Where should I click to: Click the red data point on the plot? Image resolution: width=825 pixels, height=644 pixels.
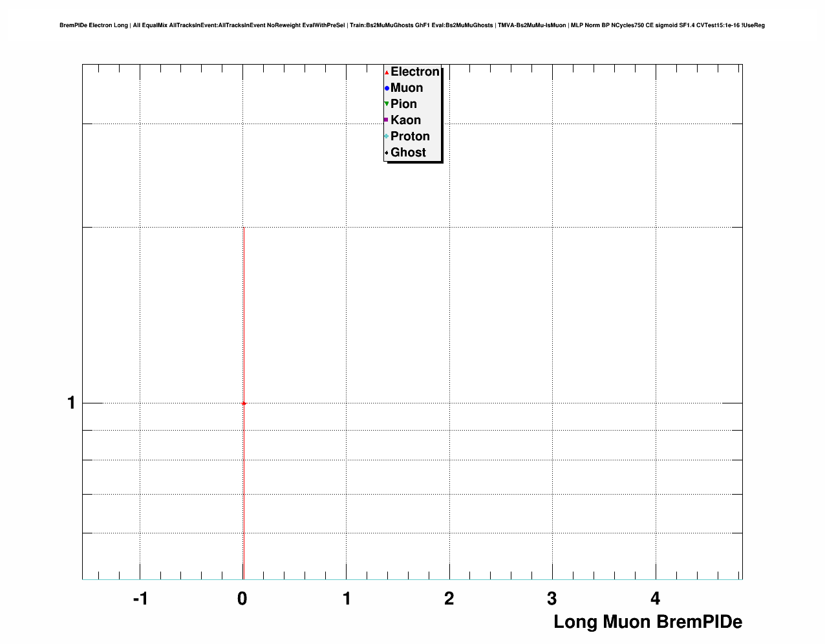tap(244, 403)
